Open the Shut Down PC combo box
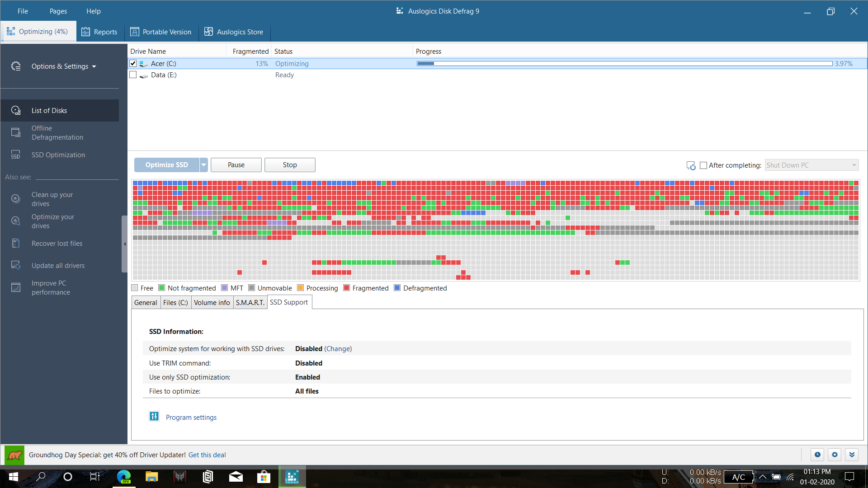 [811, 165]
